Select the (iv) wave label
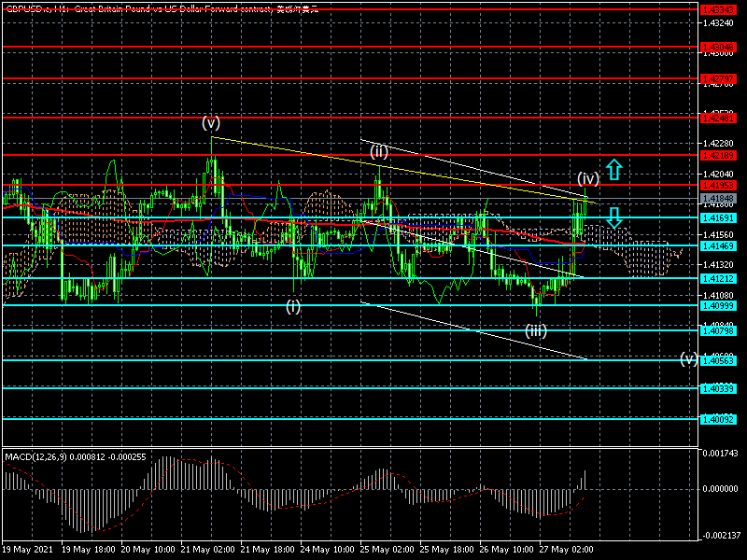Viewport: 747px width, 560px height. pos(587,178)
